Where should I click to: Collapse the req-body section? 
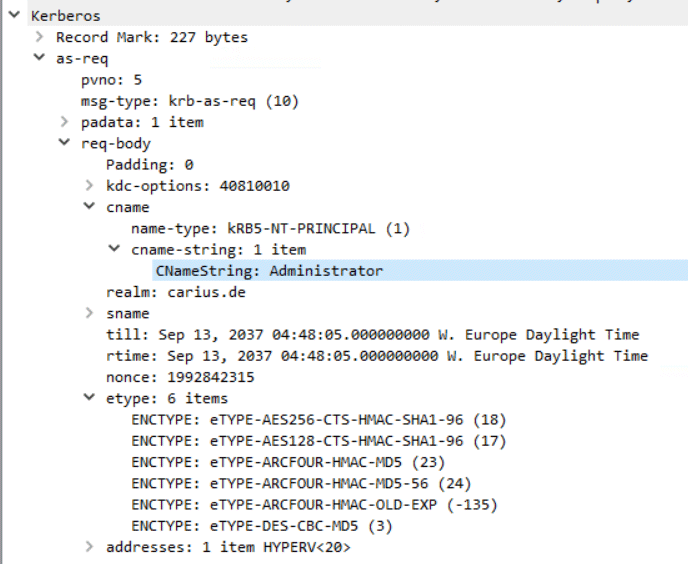coord(64,142)
